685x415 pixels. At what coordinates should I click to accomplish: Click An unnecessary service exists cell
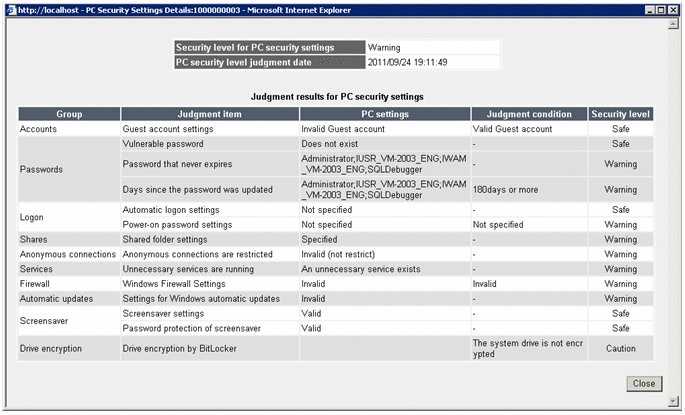(385, 269)
